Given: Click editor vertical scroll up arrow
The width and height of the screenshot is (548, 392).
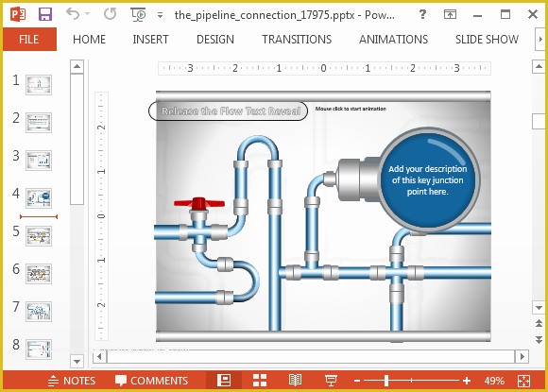Looking at the screenshot, I should [539, 66].
